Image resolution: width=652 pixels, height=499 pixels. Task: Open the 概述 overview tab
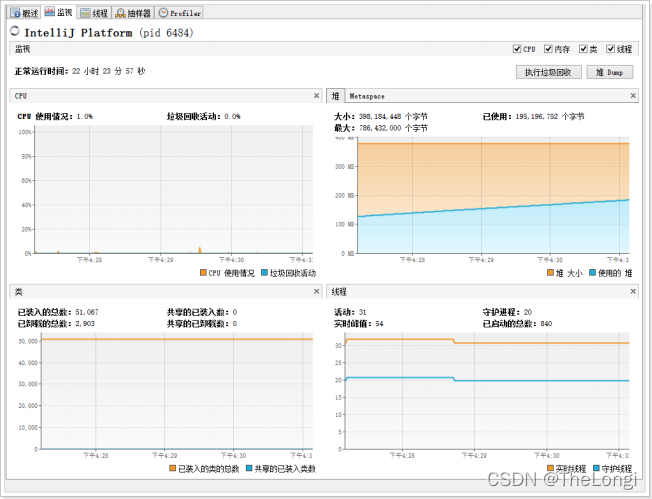[x=25, y=13]
